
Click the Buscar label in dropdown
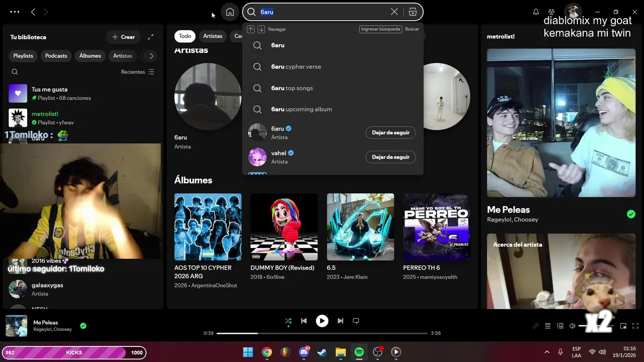click(x=412, y=29)
